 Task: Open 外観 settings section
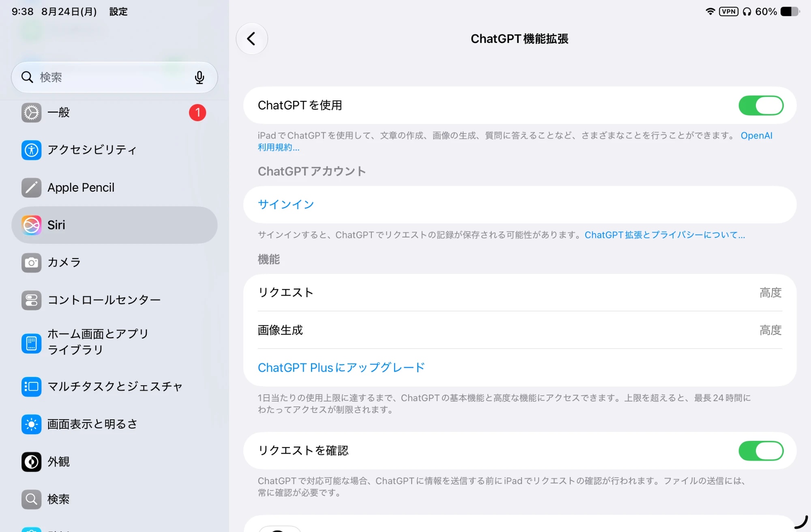pos(114,461)
